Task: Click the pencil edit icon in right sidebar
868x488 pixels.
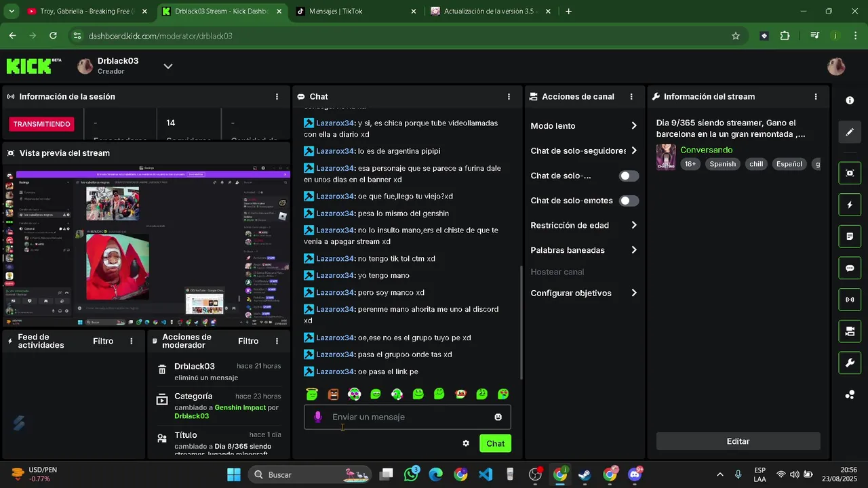Action: pos(850,132)
